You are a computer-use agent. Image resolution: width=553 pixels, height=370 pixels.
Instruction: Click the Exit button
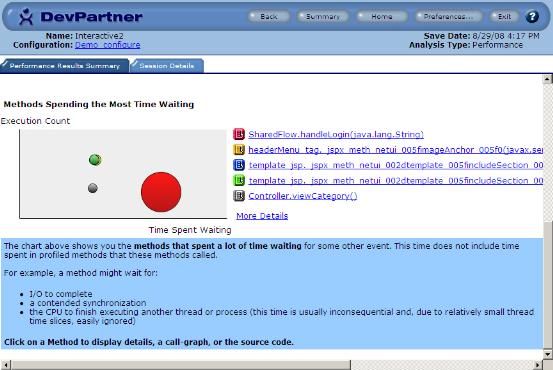pos(504,17)
